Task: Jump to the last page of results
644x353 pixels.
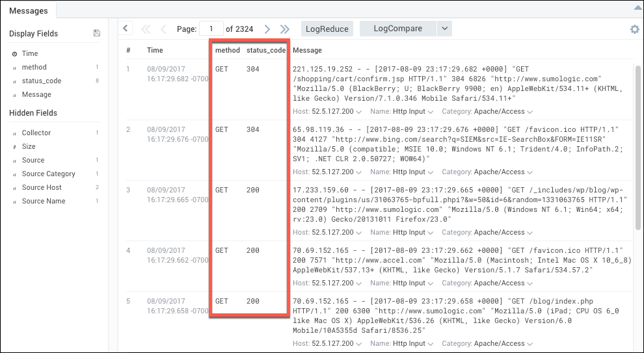Action: [x=284, y=29]
